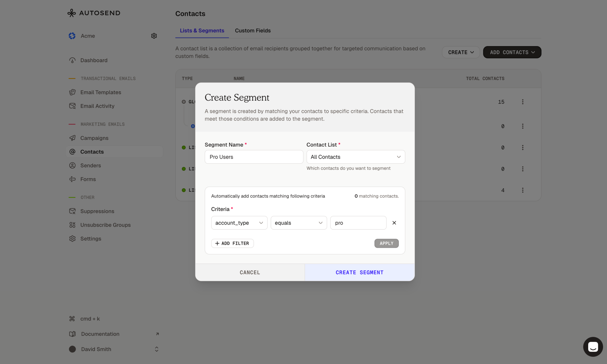Add another filter with ADD FILTER
The image size is (607, 364).
pos(232,243)
